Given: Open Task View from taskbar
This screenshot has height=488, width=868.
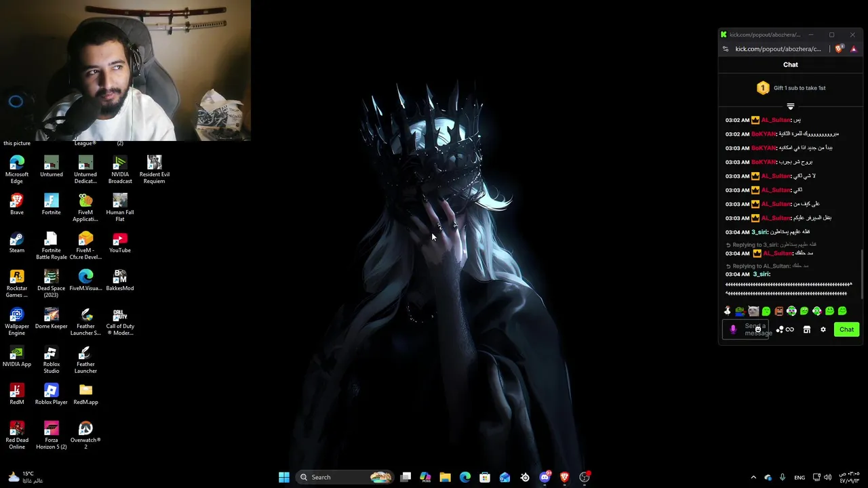Looking at the screenshot, I should (406, 477).
